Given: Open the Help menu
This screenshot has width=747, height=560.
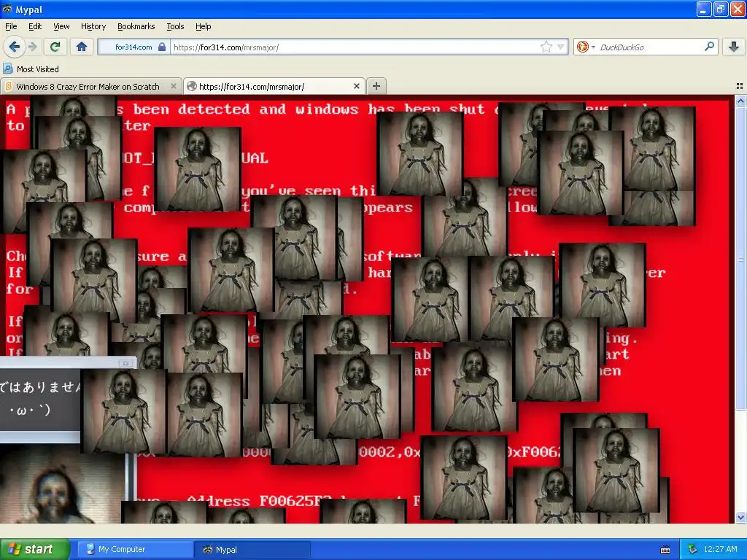Looking at the screenshot, I should click(x=203, y=26).
